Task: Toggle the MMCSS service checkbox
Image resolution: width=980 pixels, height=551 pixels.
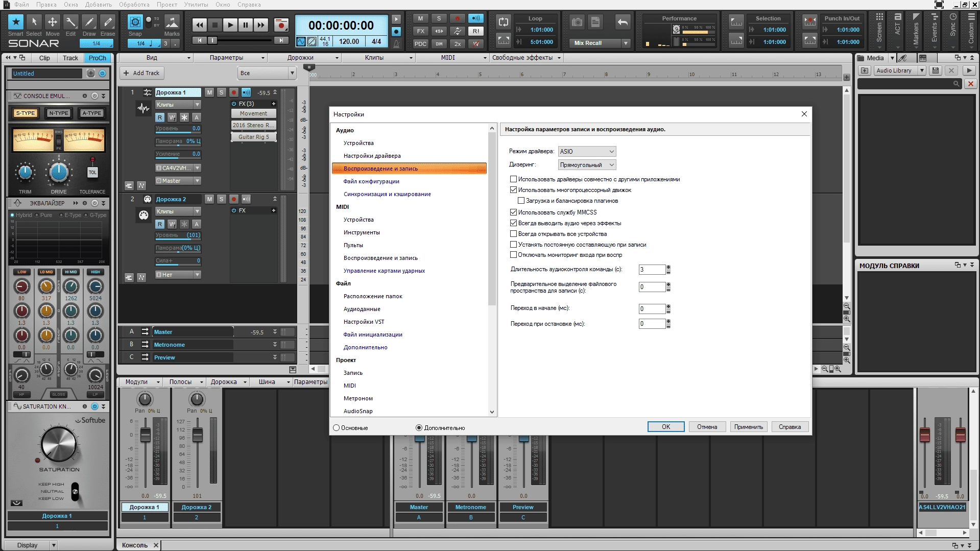Action: point(513,212)
